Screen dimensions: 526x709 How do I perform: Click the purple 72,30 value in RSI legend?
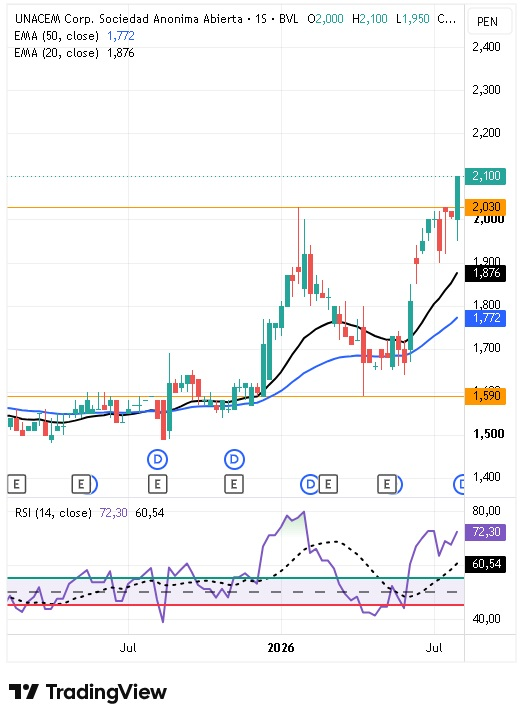pos(114,513)
